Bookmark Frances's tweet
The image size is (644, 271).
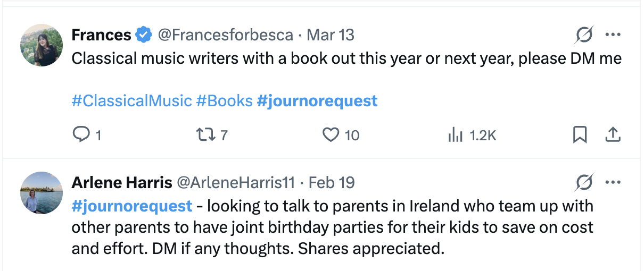[580, 135]
